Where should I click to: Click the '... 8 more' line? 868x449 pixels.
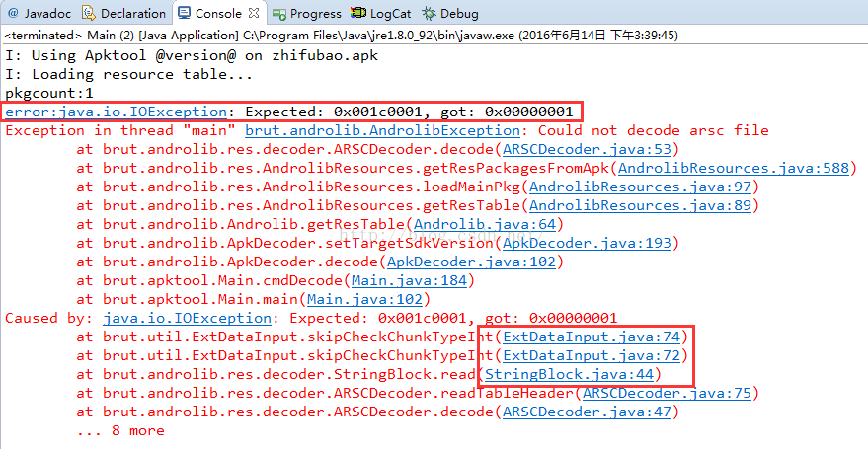(120, 431)
